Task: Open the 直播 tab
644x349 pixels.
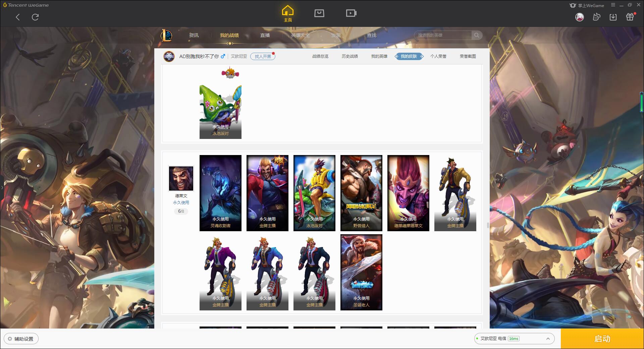Action: (265, 35)
